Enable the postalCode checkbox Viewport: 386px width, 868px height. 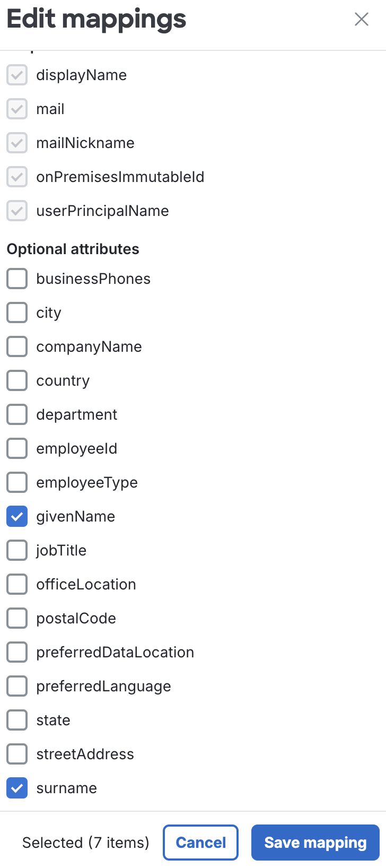click(x=17, y=618)
